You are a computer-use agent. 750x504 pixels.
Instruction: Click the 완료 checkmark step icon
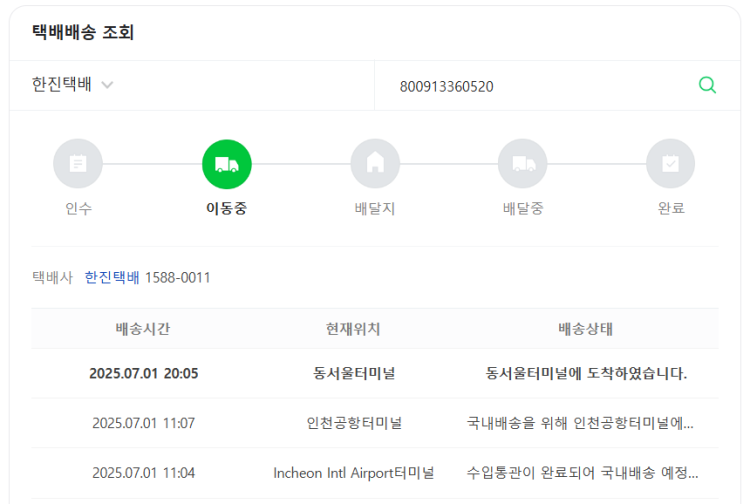(x=671, y=164)
